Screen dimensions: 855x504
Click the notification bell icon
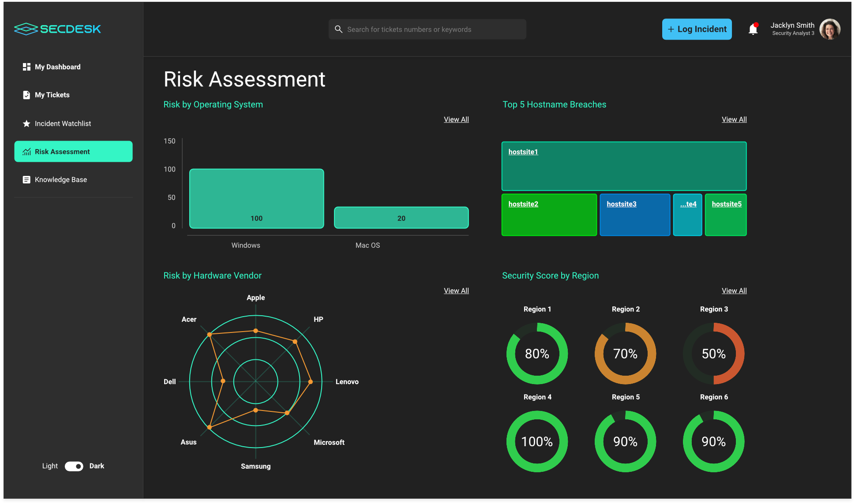point(753,30)
